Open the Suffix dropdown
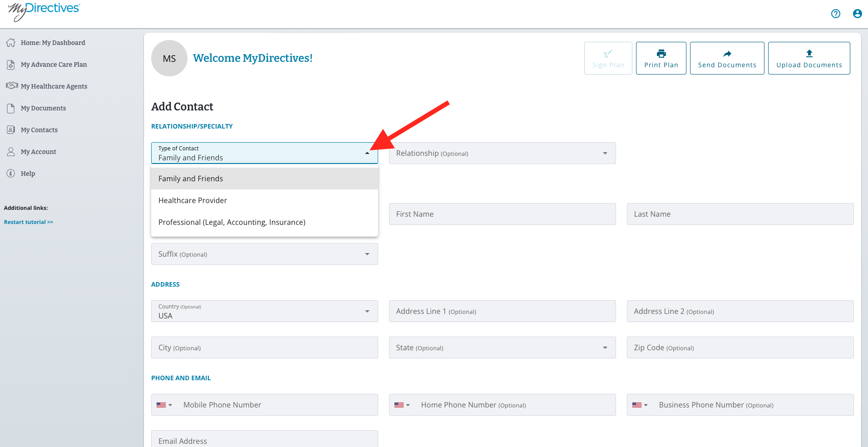This screenshot has height=447, width=868. point(265,254)
